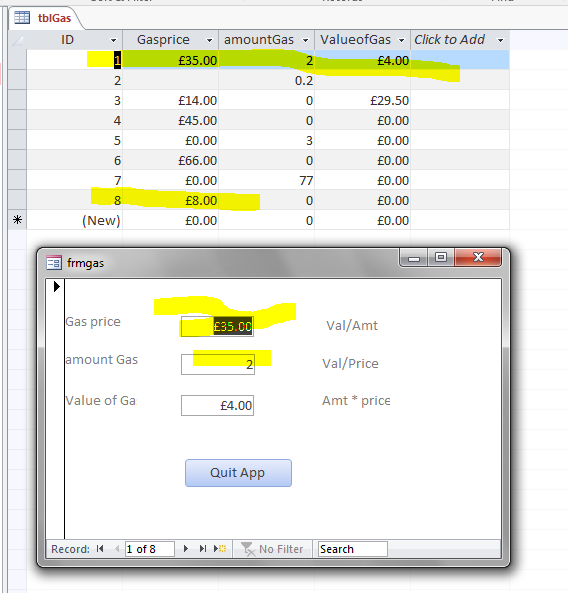Click the No Filter funnel icon

point(248,549)
